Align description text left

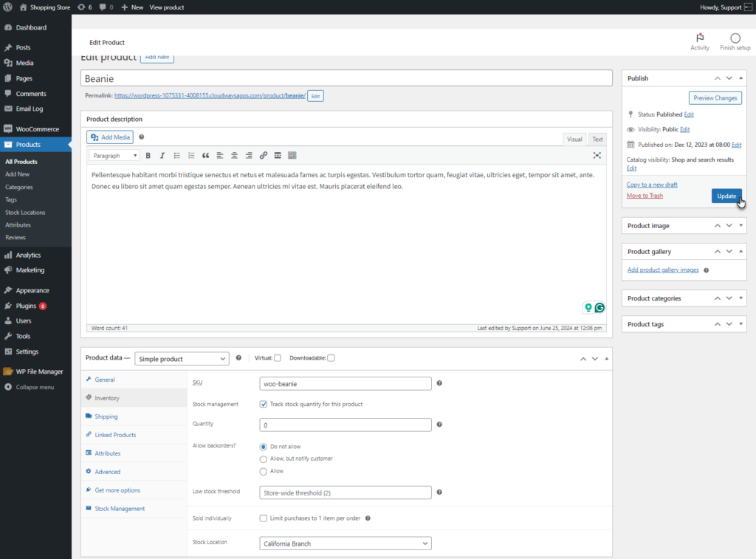(220, 155)
